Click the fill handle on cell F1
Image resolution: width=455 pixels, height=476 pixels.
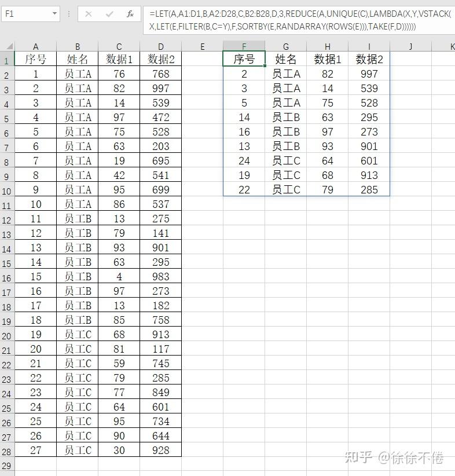[265, 65]
